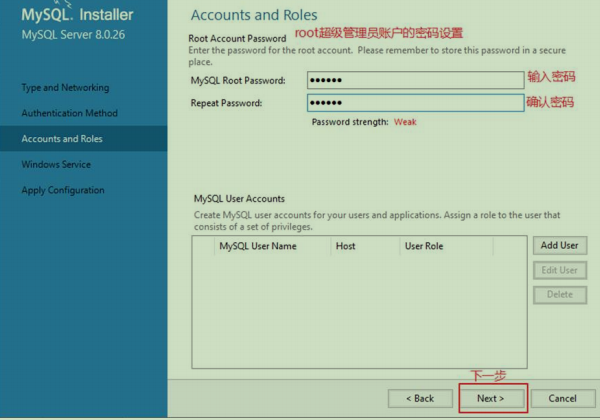The width and height of the screenshot is (600, 420).
Task: Click the Next > button
Action: [492, 398]
